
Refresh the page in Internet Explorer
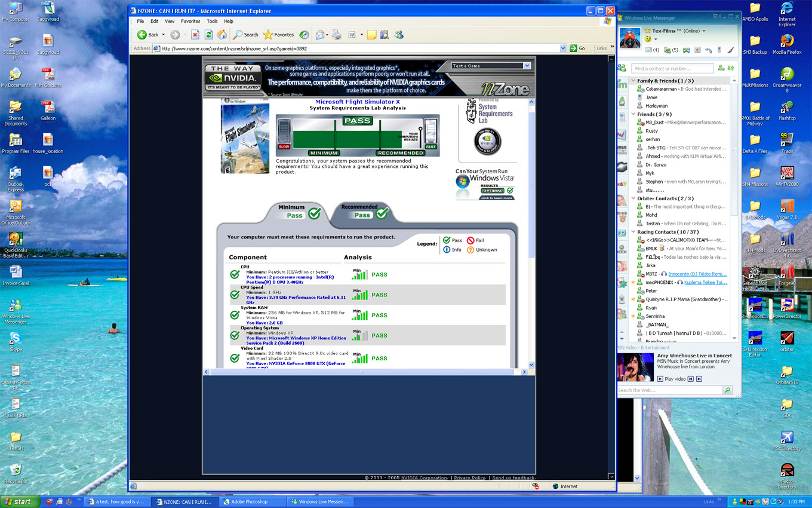pyautogui.click(x=208, y=35)
